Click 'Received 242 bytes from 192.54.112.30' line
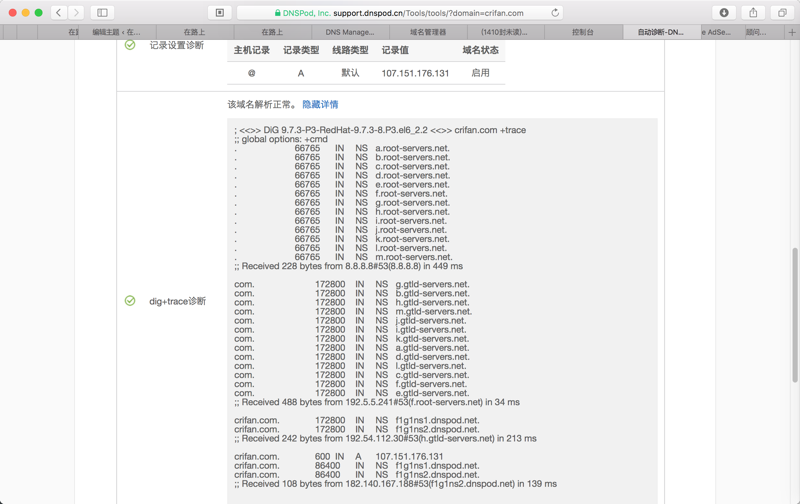 [x=385, y=439]
